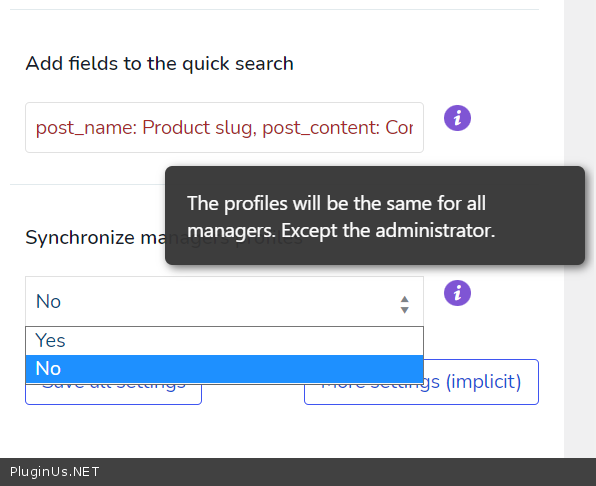The width and height of the screenshot is (596, 486).
Task: Click the vertical scrollbar track on the right
Action: [x=580, y=228]
